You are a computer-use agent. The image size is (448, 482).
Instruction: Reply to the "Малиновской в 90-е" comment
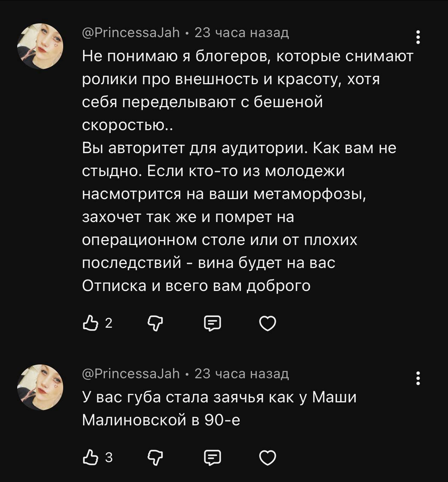coord(212,457)
